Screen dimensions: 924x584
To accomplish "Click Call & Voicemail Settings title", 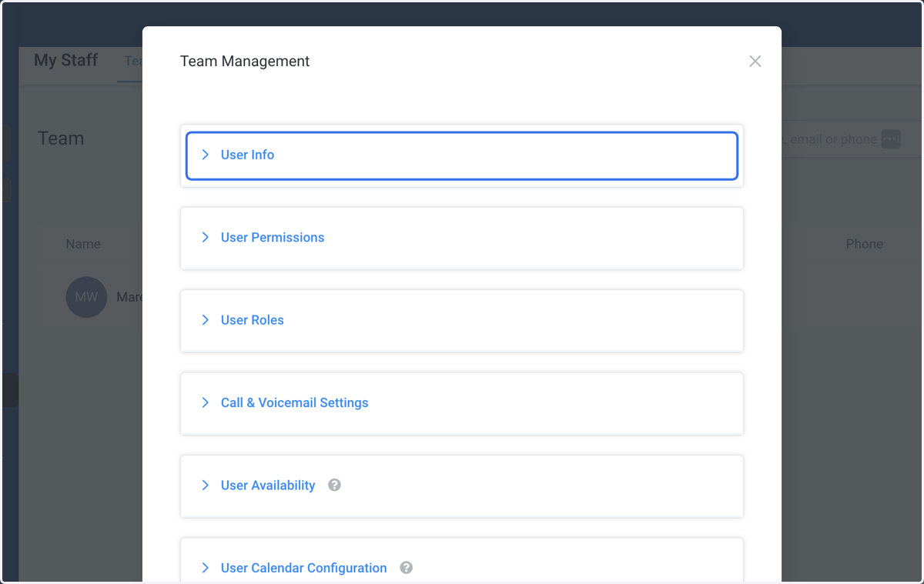I will 295,402.
